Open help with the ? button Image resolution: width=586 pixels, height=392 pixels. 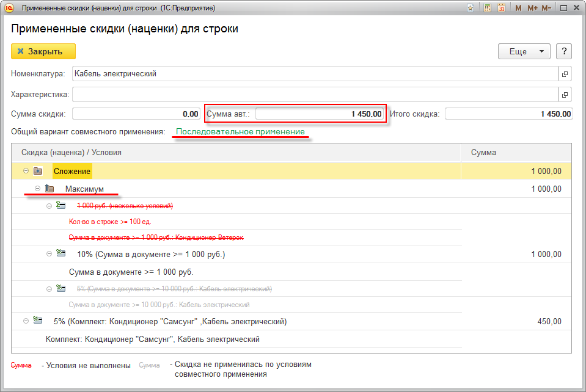tap(564, 51)
